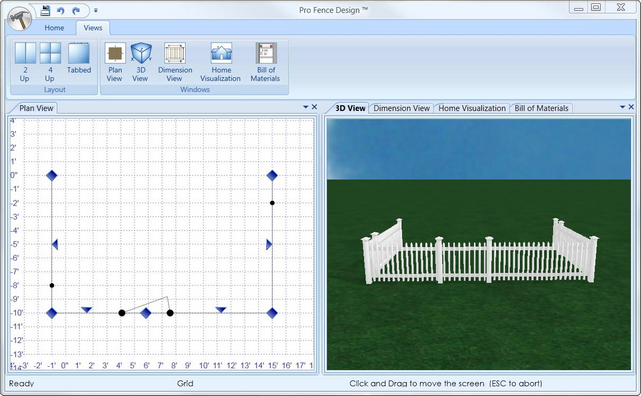Redo via the quick access toolbar arrow
The image size is (641, 396).
point(76,11)
